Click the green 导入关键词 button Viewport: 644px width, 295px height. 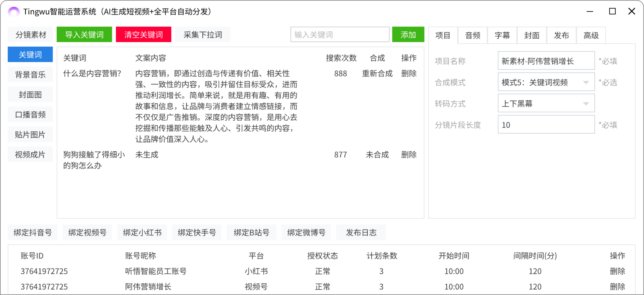click(x=84, y=34)
